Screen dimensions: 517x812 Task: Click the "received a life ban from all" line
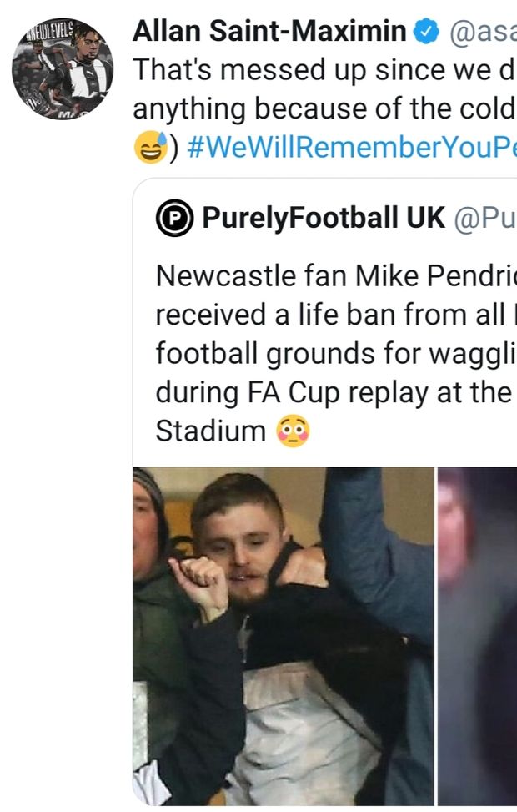coord(334,314)
